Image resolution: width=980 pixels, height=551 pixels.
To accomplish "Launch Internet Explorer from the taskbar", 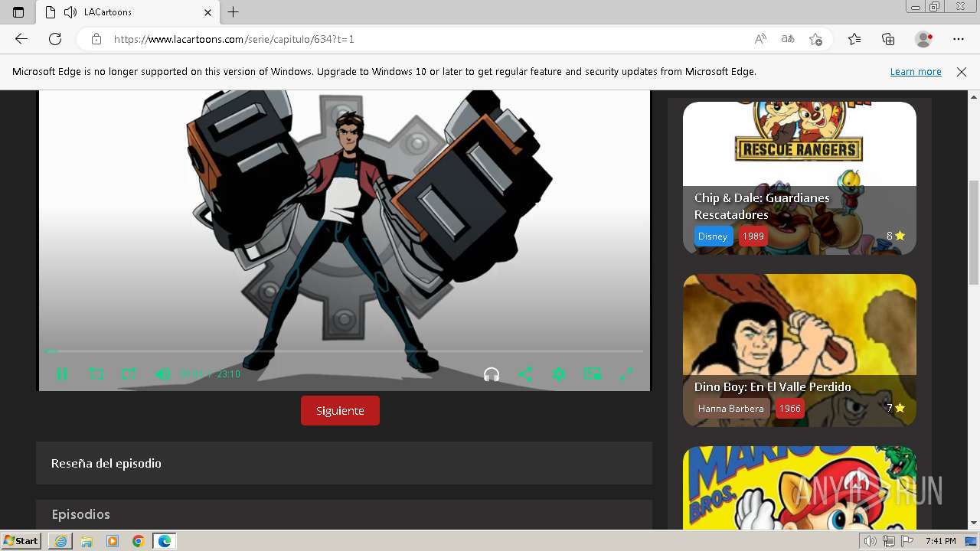I will (60, 541).
